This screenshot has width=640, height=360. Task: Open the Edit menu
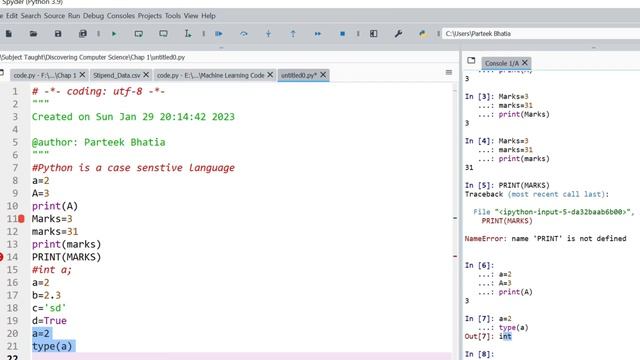(x=11, y=16)
